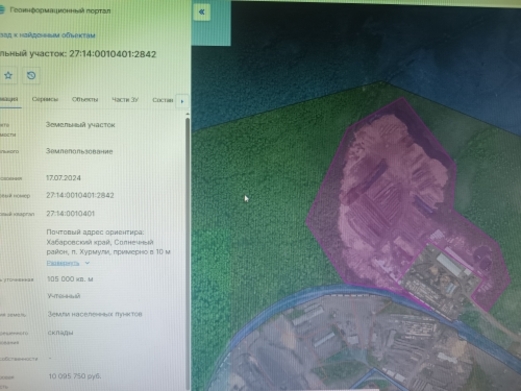Viewport: 521px width, 391px height.
Task: Click the globe logo of Геоинформационный портал
Action: click(2, 10)
